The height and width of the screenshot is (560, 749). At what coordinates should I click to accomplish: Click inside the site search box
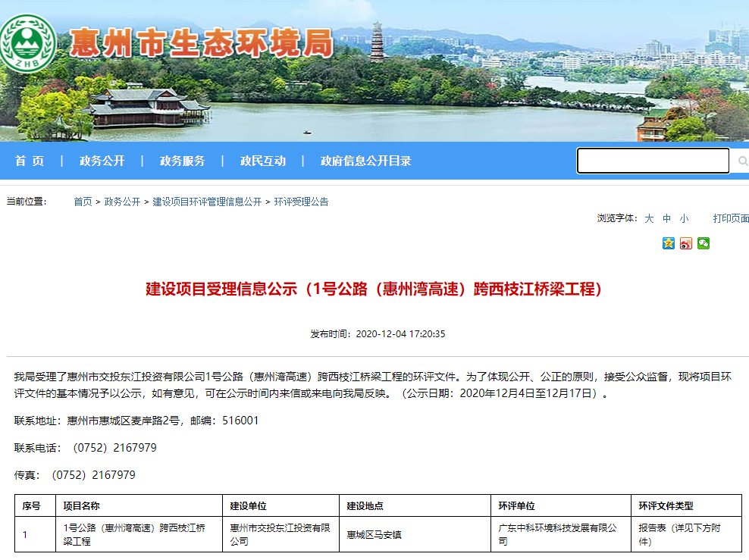(652, 161)
